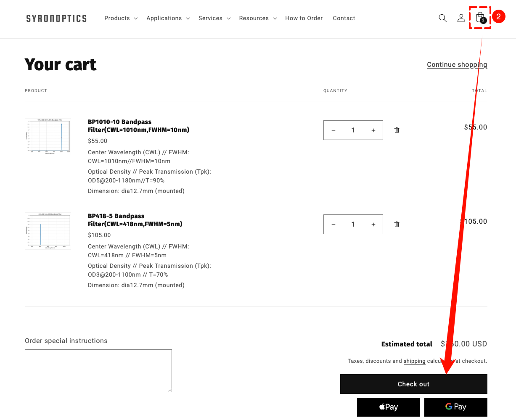Open the Resources dropdown menu
Viewport: 516px width, 420px height.
click(x=258, y=18)
